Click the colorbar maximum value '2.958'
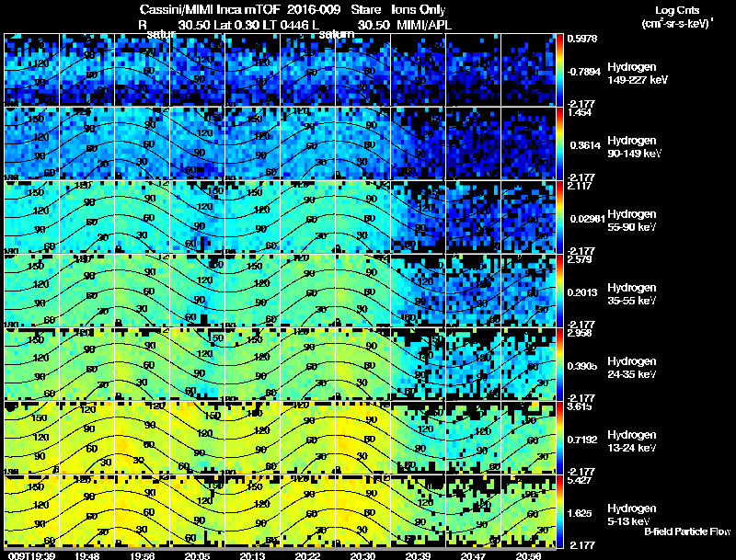Screen dimensions: 736x560 [580, 333]
